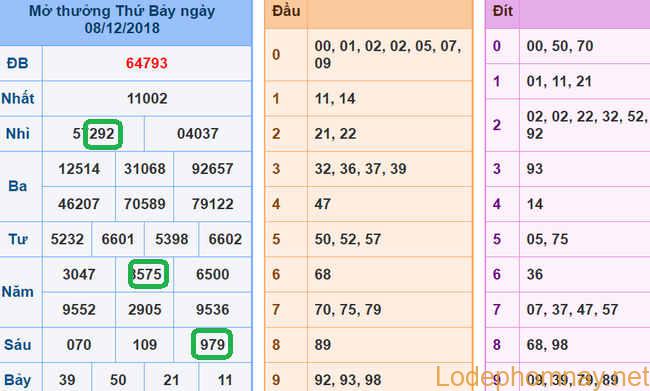Click the Tư prize number 5232

(x=67, y=239)
